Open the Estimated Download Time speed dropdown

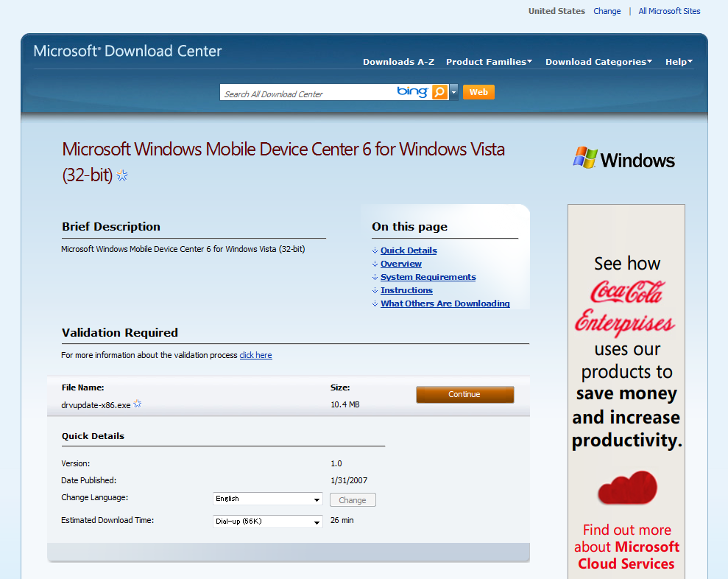point(267,522)
